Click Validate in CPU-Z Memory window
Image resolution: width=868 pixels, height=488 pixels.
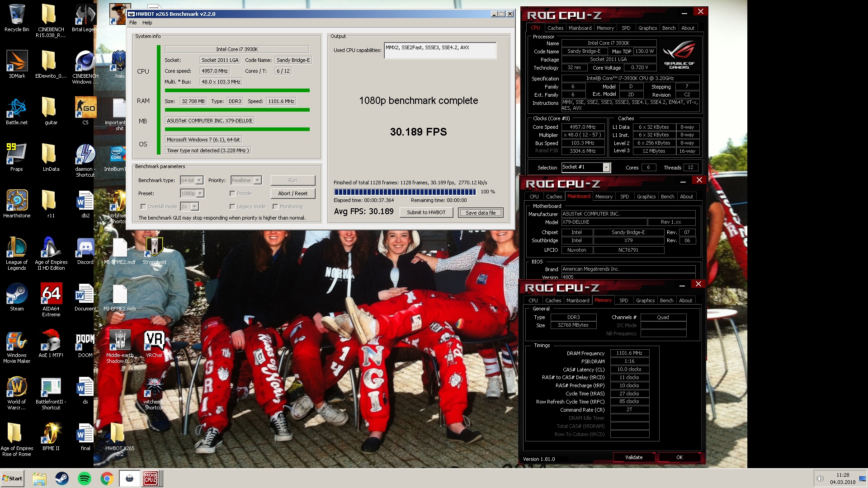[634, 457]
